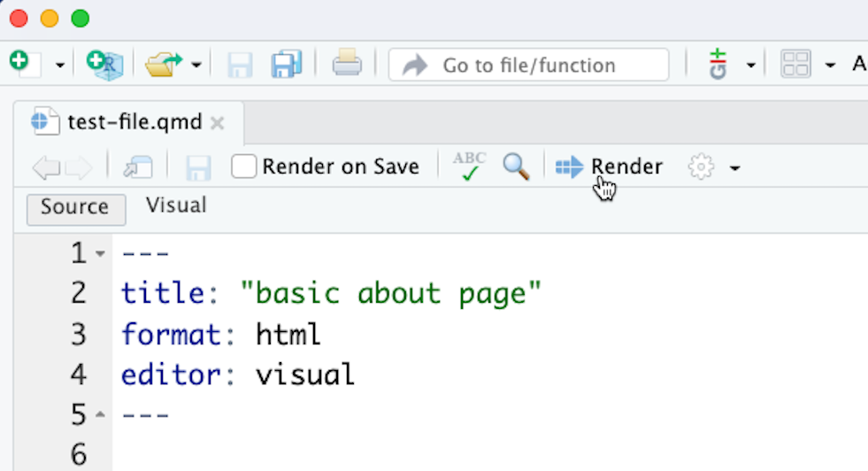Image resolution: width=868 pixels, height=471 pixels.
Task: Click the Save All documents icon
Action: 287,65
